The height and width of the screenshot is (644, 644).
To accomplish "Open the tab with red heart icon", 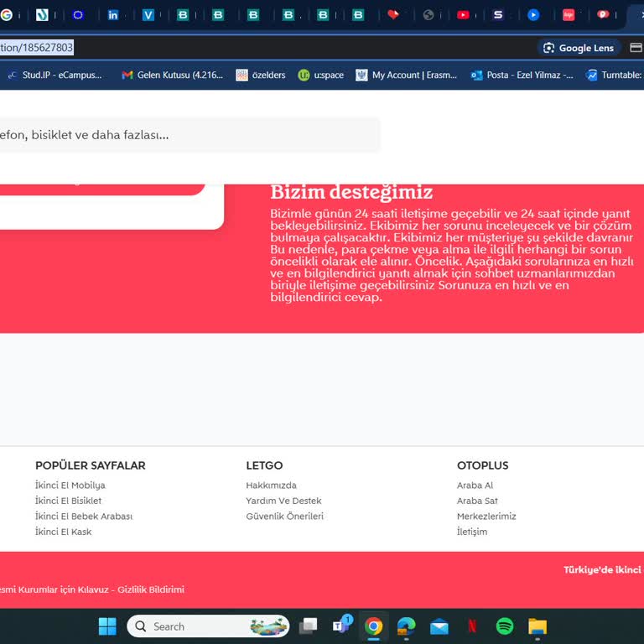I will [393, 15].
